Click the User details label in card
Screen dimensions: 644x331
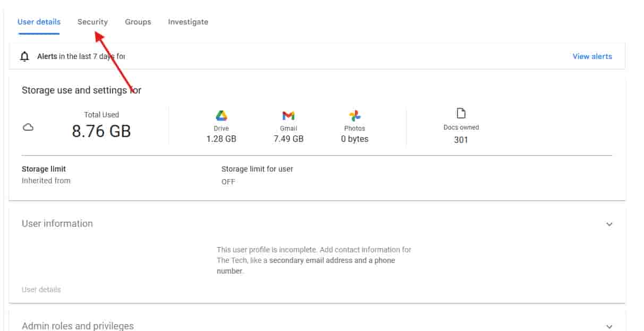pyautogui.click(x=41, y=290)
